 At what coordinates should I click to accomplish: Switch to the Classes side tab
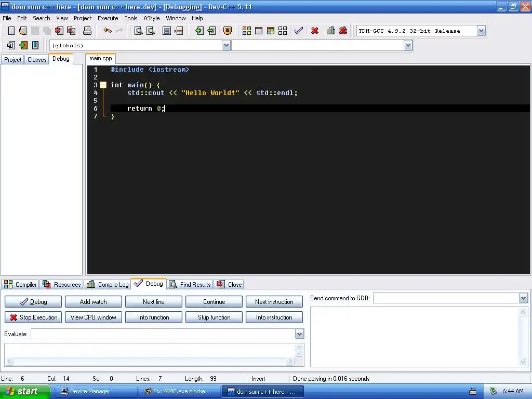[x=37, y=60]
